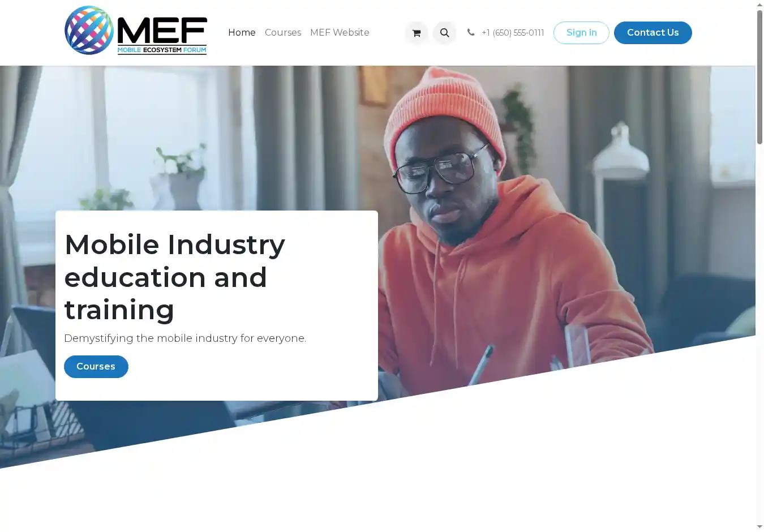
Task: Click the scrollbar down arrow
Action: [759, 527]
